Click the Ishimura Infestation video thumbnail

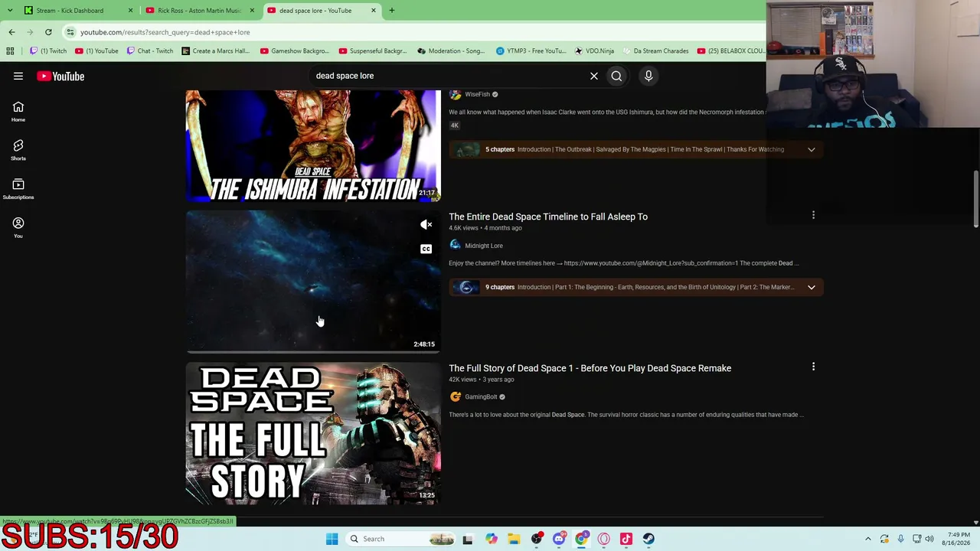(313, 145)
